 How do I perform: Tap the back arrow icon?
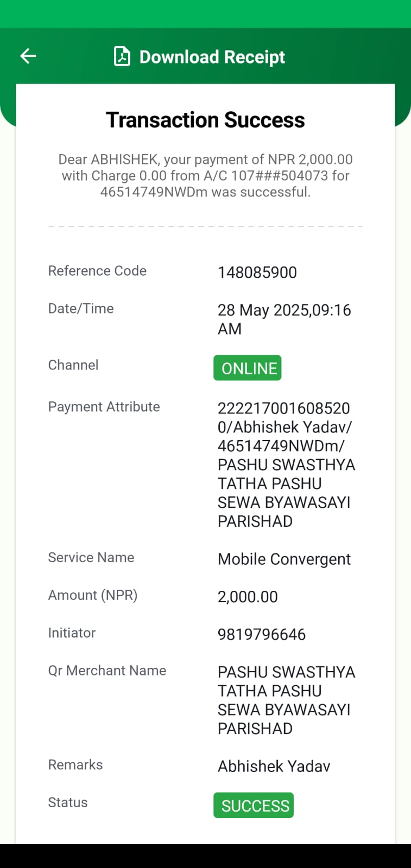click(x=28, y=56)
